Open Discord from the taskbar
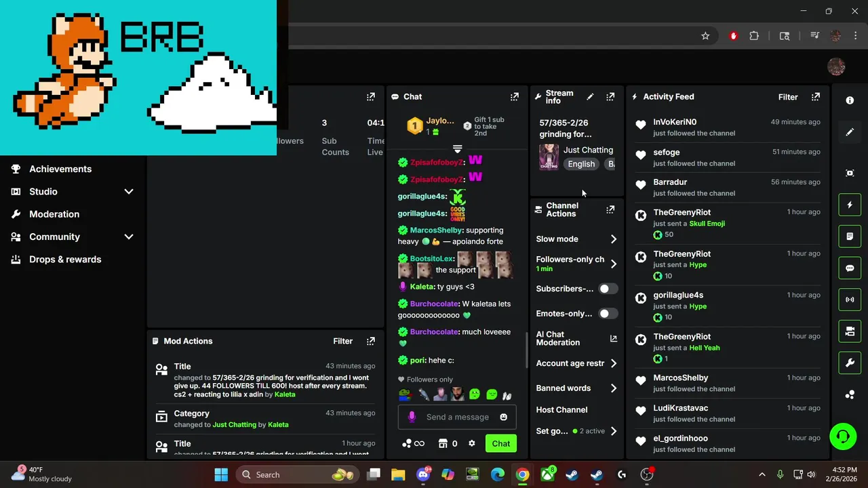 (423, 474)
